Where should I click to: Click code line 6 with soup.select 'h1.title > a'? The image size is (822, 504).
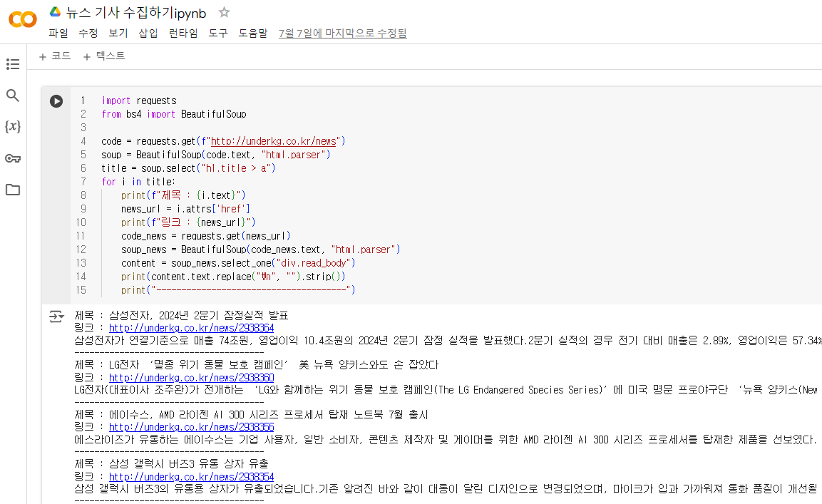coord(188,168)
